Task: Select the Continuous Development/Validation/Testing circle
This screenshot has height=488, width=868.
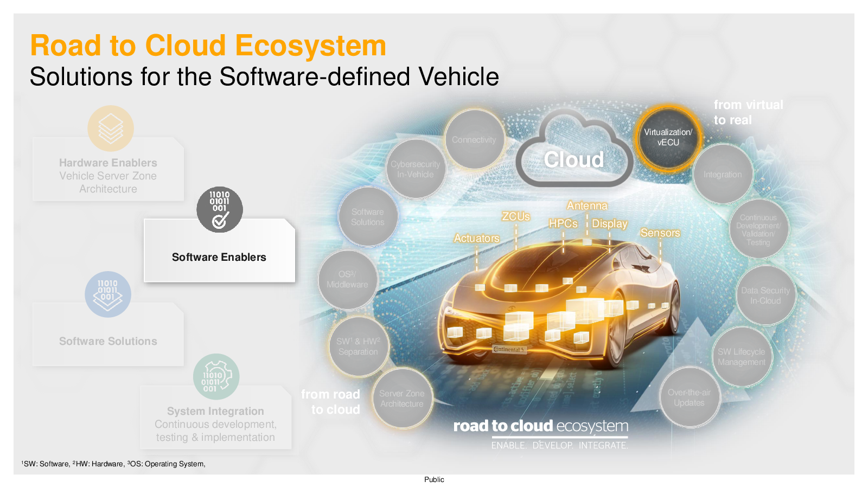Action: 759,229
